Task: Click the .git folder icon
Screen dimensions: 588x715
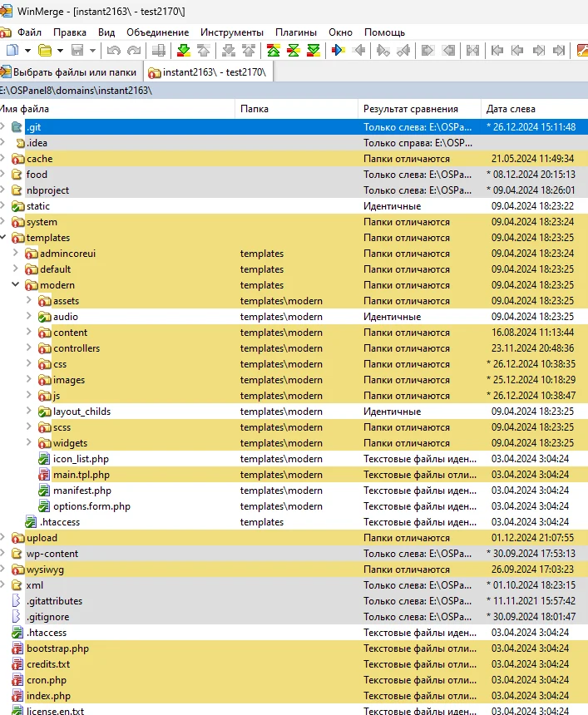Action: (17, 127)
